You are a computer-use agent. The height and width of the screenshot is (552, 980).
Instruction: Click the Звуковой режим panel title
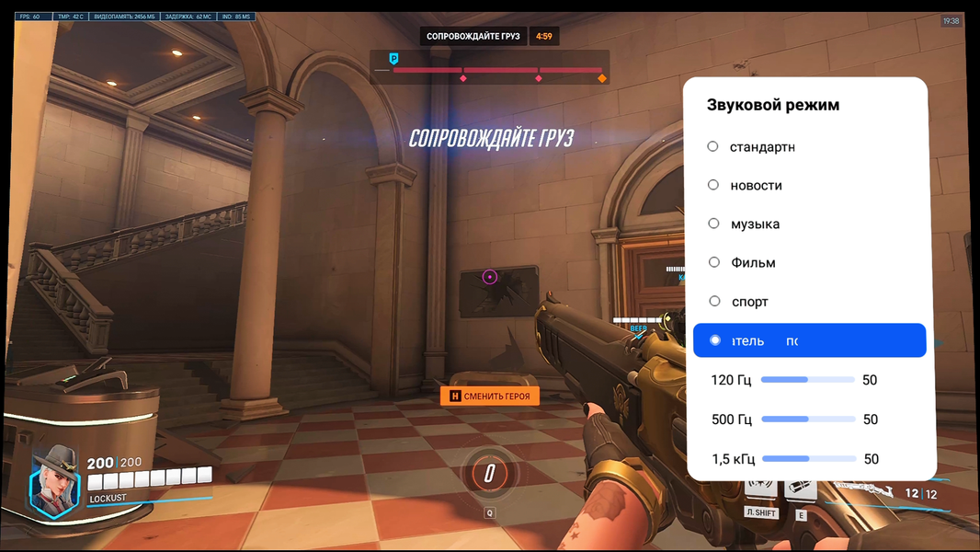click(x=773, y=105)
